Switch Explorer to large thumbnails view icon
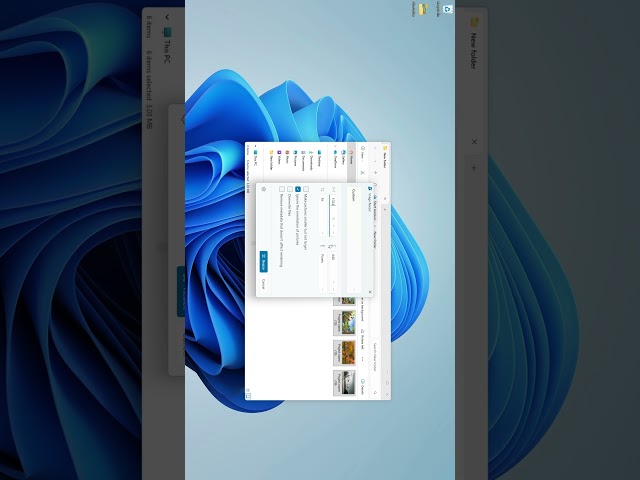Image resolution: width=640 pixels, height=480 pixels. point(248,396)
